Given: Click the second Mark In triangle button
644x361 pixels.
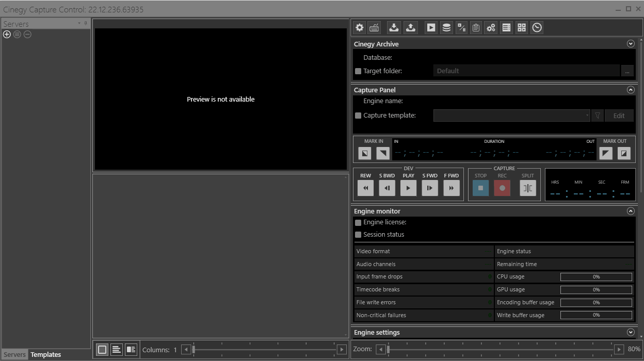Looking at the screenshot, I should coord(383,153).
